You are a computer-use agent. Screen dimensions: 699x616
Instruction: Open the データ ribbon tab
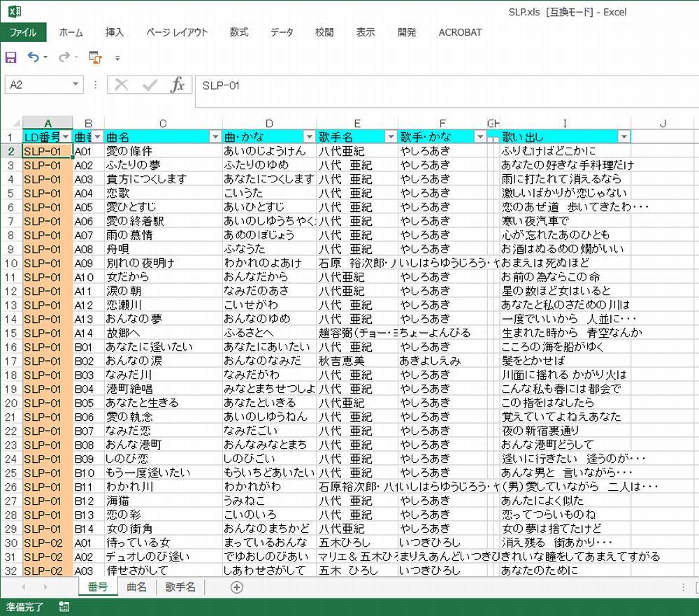[x=282, y=32]
